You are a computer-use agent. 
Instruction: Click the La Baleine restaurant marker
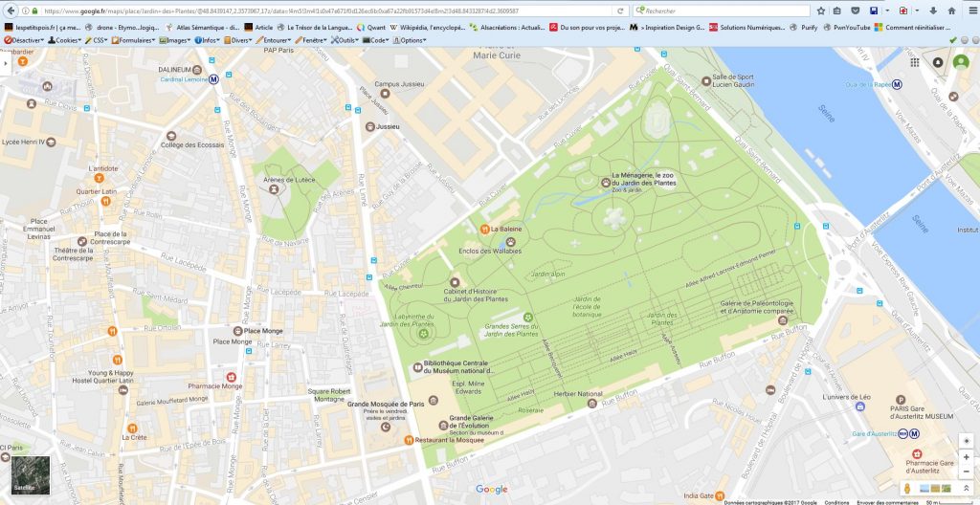485,230
